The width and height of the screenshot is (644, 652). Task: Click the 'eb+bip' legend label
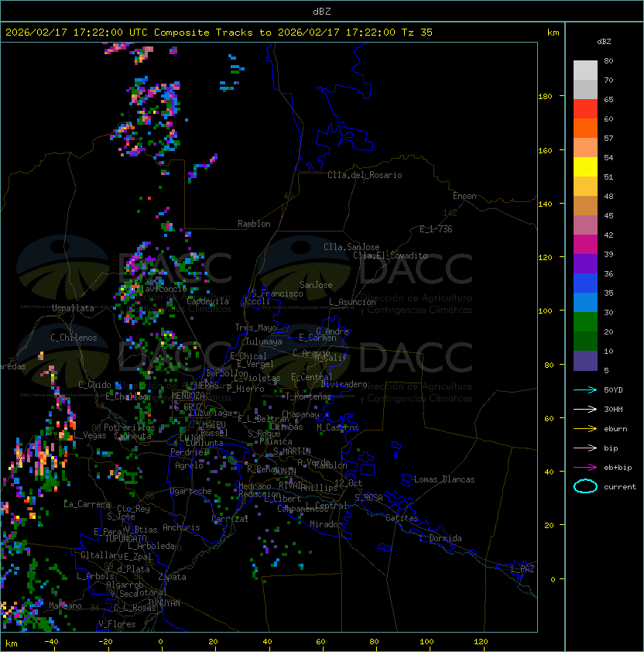(x=618, y=468)
